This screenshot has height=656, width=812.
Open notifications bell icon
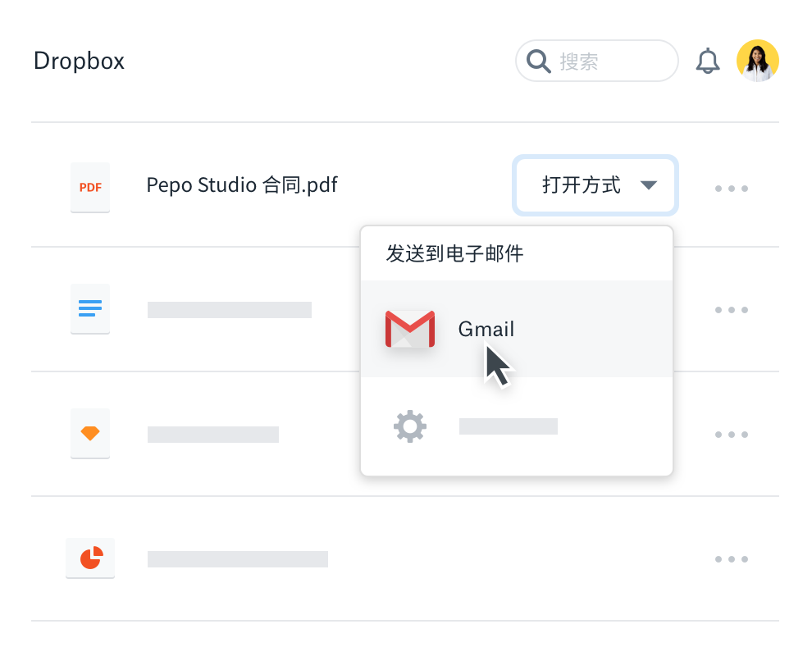(707, 61)
